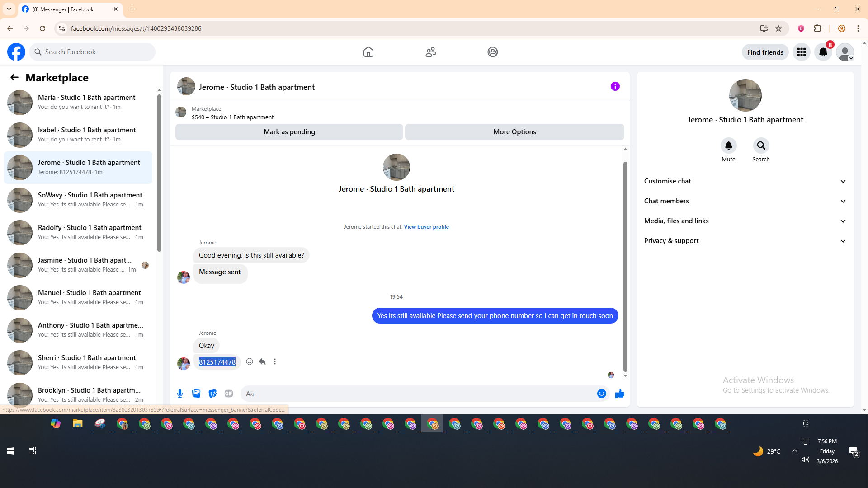Open emoji picker in message box
Image resolution: width=868 pixels, height=488 pixels.
tap(601, 394)
